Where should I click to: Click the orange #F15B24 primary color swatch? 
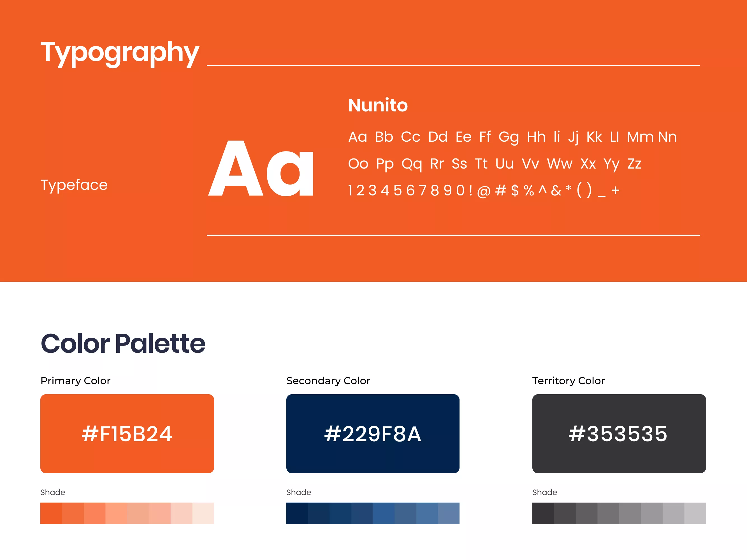coord(127,433)
